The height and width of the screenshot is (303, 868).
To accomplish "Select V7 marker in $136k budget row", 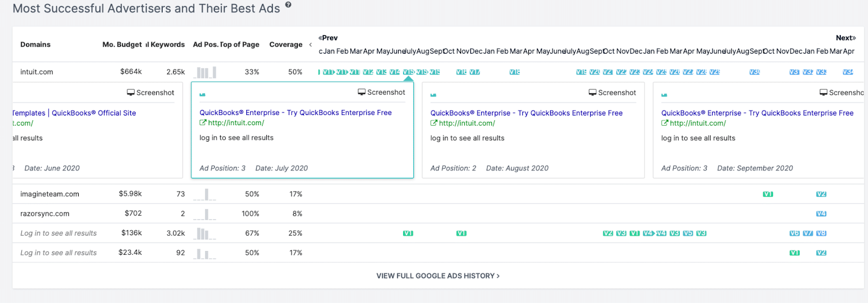I will pos(808,233).
